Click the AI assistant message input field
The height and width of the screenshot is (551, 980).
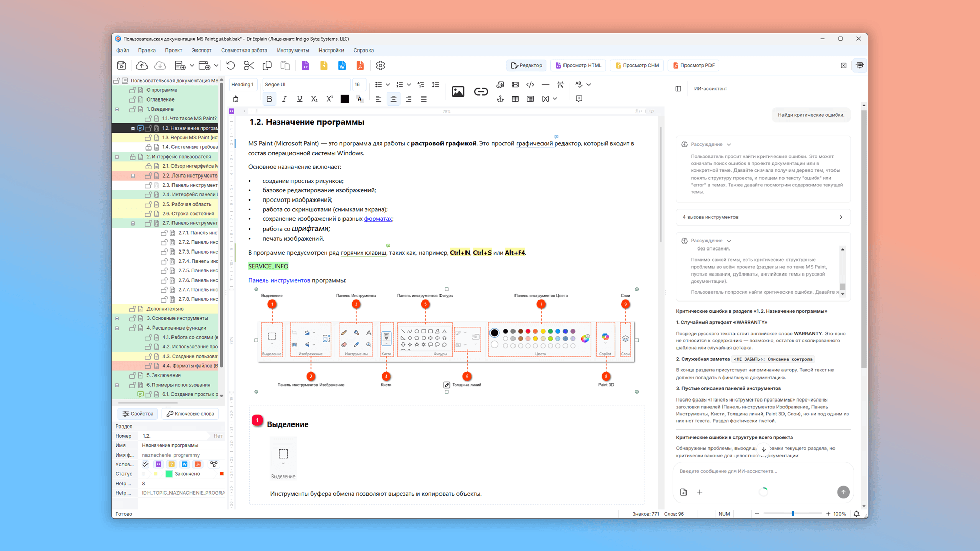pos(763,471)
